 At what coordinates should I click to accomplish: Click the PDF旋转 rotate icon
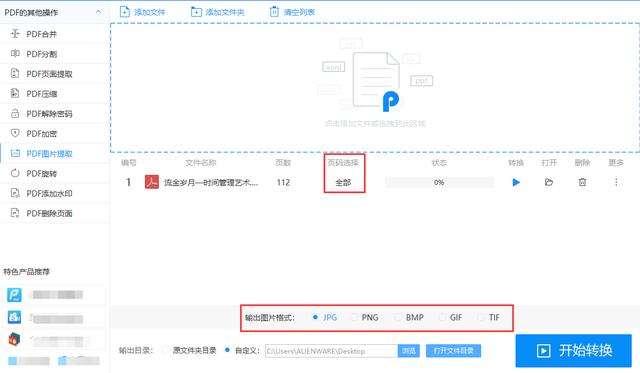click(x=15, y=173)
